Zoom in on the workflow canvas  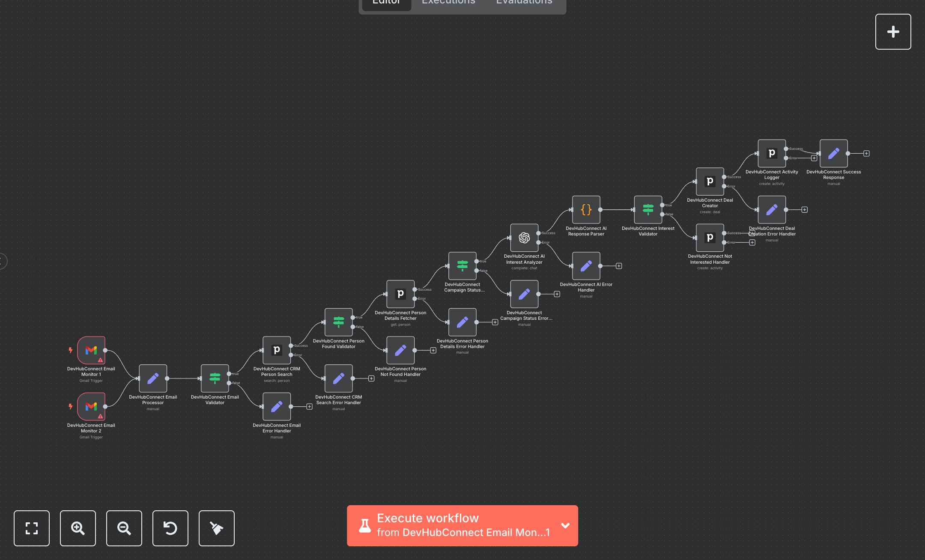(x=78, y=528)
